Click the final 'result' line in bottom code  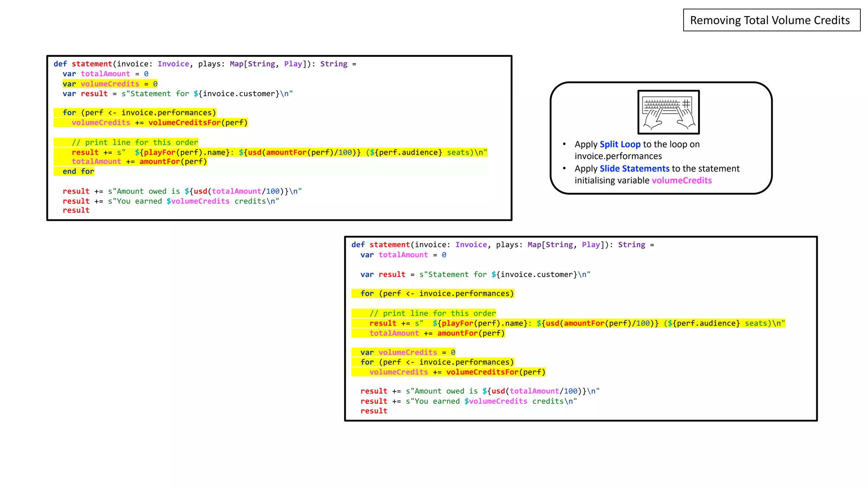374,411
